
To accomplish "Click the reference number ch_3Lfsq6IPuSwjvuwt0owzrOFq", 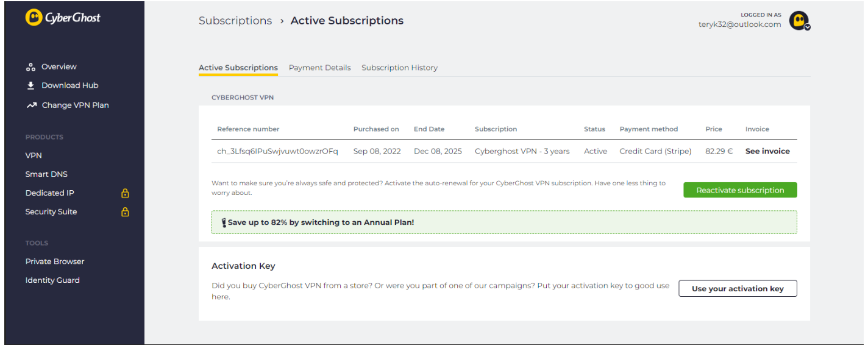I will [x=277, y=151].
